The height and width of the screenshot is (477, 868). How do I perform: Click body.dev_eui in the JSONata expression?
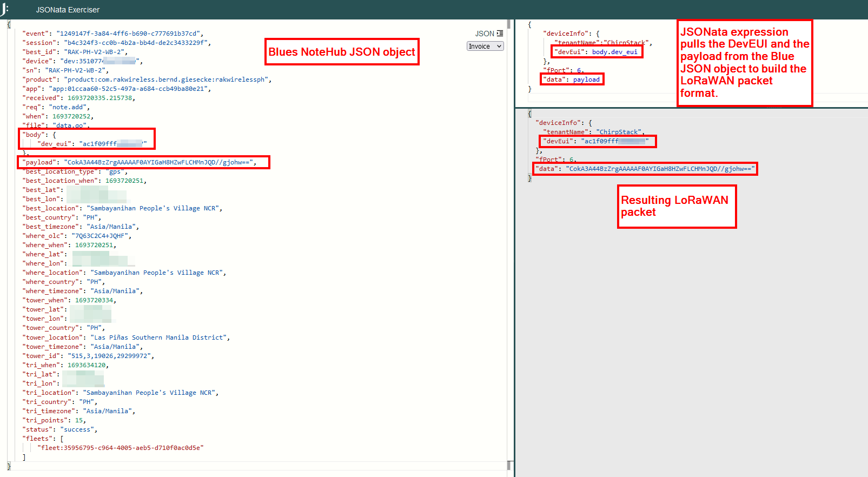click(614, 52)
